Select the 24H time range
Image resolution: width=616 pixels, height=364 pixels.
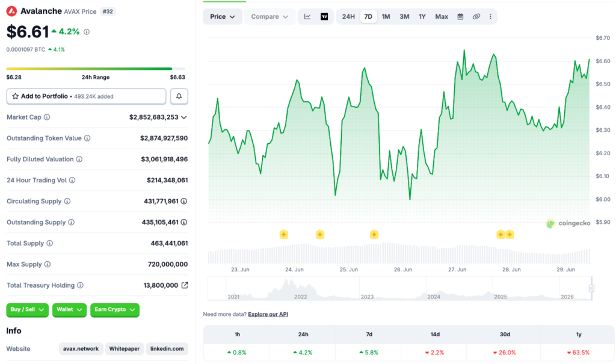pyautogui.click(x=348, y=16)
